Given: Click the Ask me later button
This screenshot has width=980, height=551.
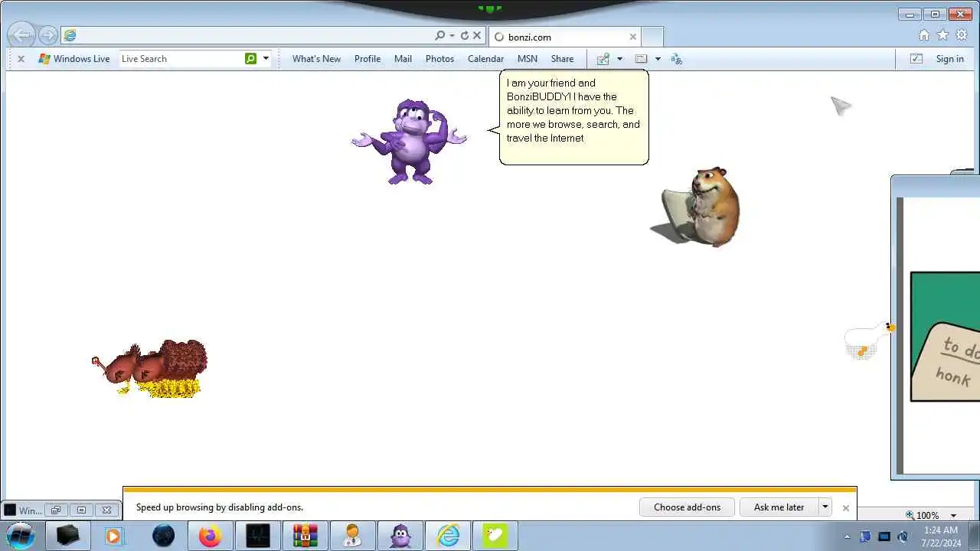Looking at the screenshot, I should click(x=779, y=507).
